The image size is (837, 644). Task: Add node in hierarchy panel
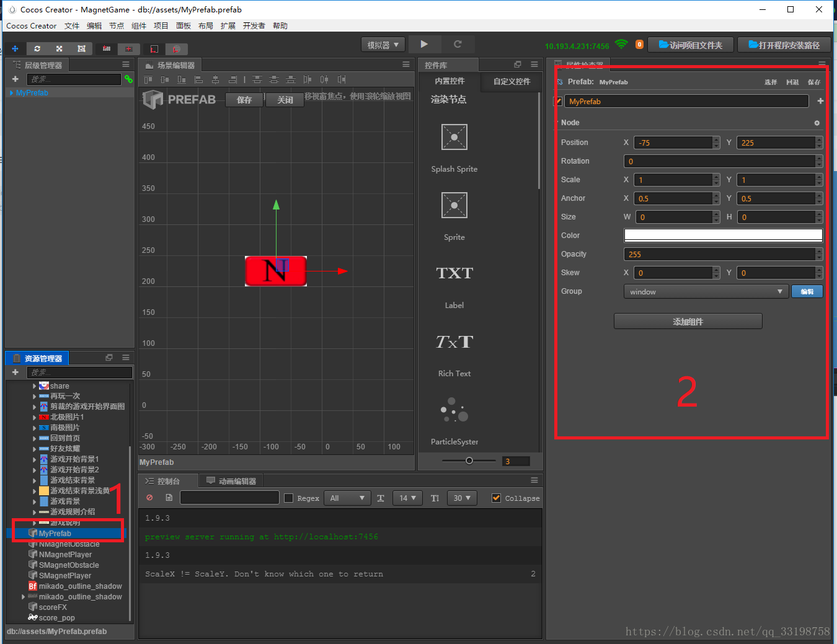point(15,79)
